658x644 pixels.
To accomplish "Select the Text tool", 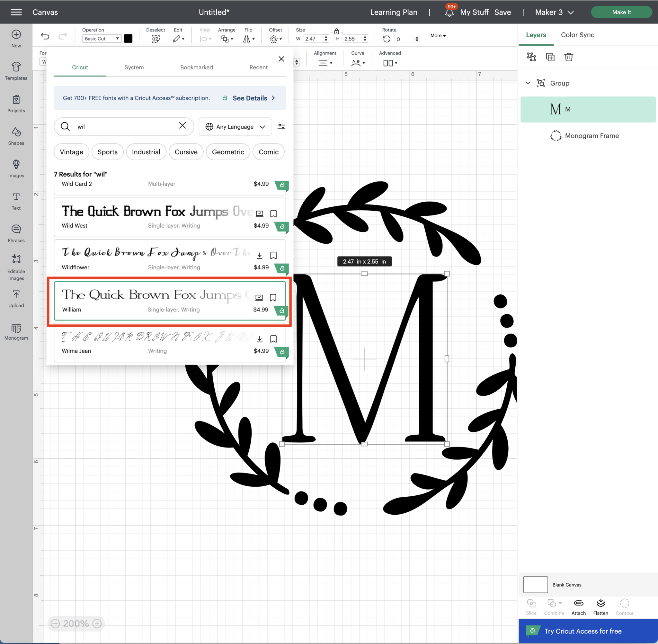I will coord(16,200).
